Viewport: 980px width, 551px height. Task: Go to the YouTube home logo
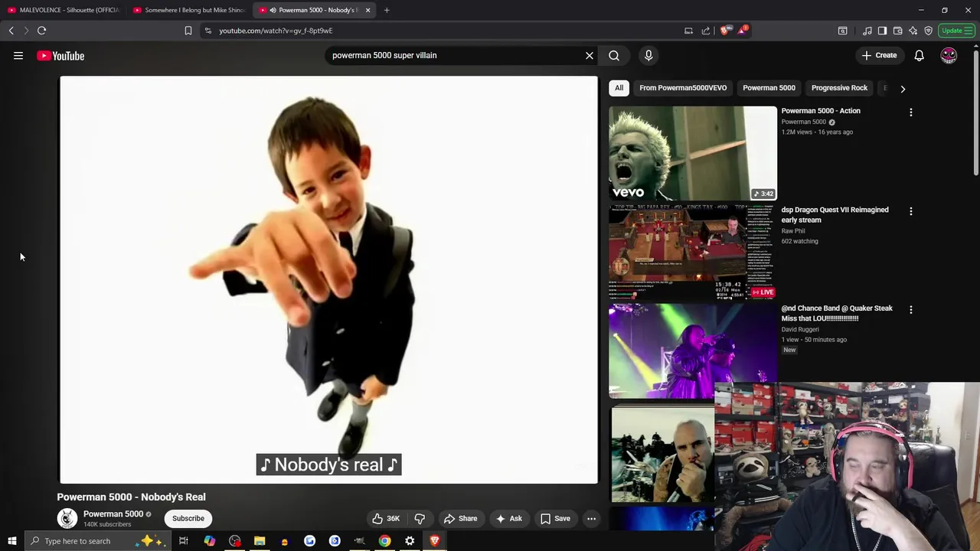click(x=60, y=55)
